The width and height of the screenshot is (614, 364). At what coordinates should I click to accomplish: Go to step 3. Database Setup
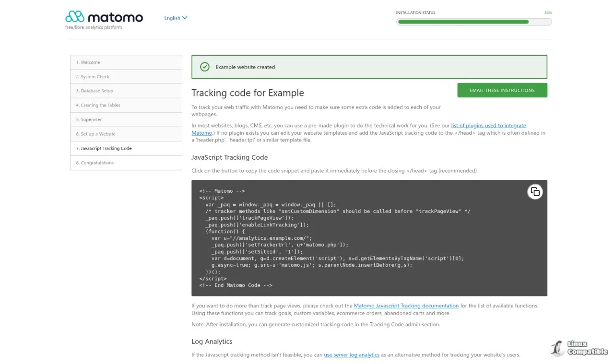coord(126,91)
